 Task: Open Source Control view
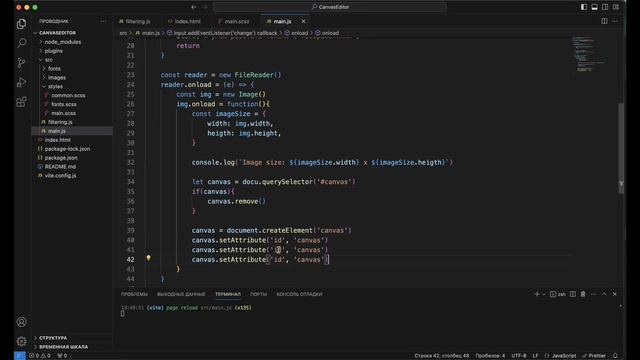coord(22,62)
